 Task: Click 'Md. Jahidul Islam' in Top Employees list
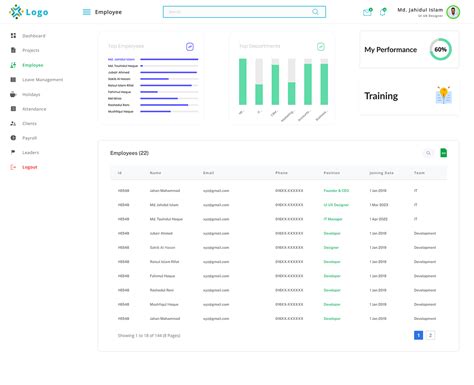[121, 59]
